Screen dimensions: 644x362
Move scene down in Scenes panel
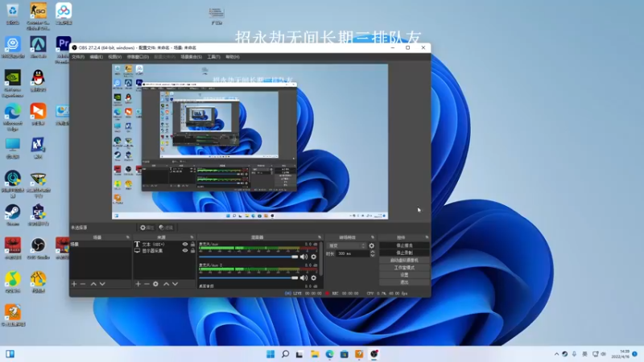(x=102, y=284)
